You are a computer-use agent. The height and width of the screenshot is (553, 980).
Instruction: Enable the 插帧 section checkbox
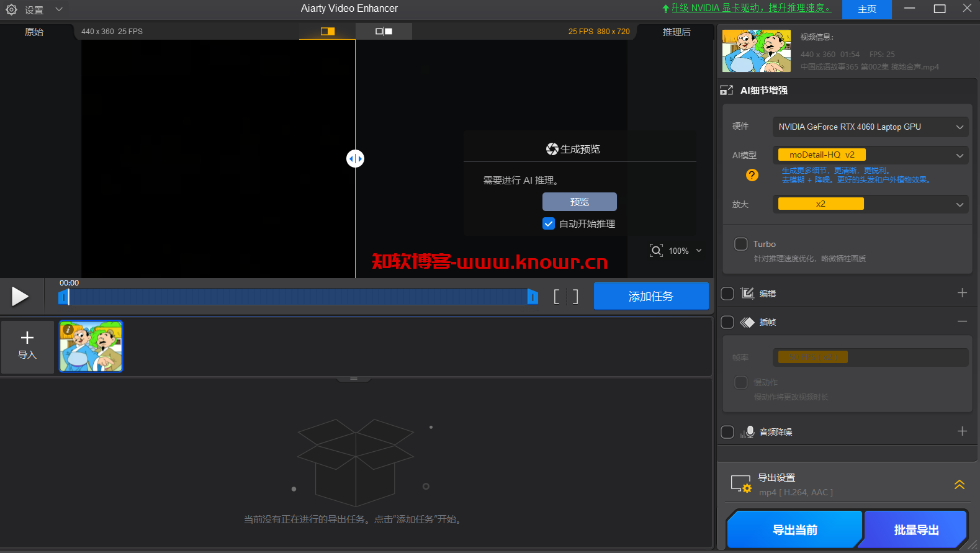pos(727,322)
